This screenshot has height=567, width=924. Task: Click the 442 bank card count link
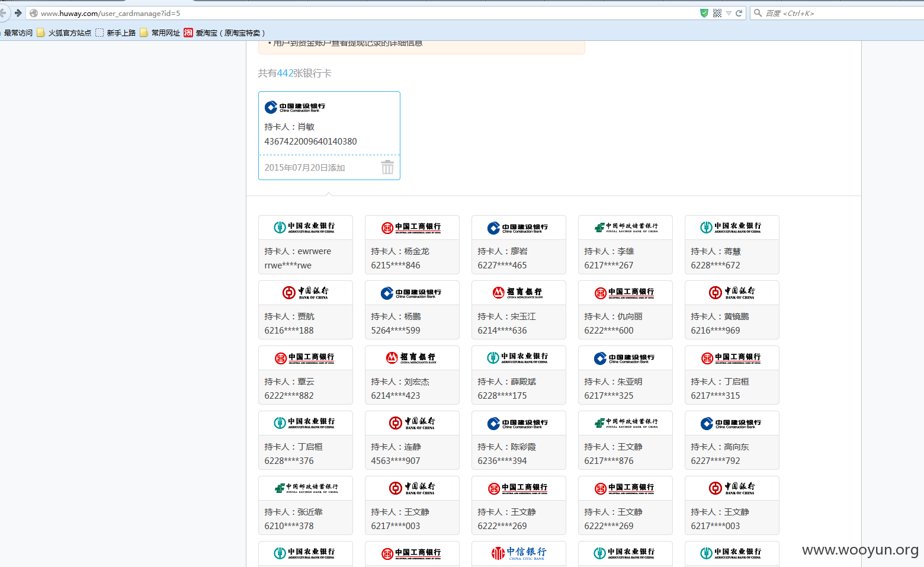[285, 73]
